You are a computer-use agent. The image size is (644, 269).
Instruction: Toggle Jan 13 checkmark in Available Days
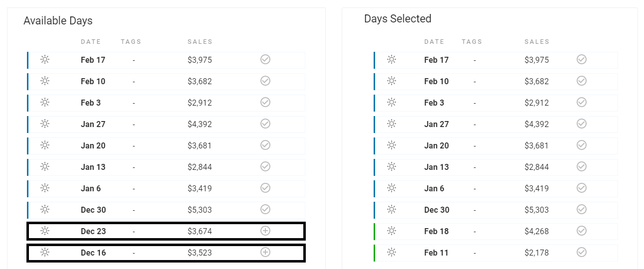click(265, 166)
